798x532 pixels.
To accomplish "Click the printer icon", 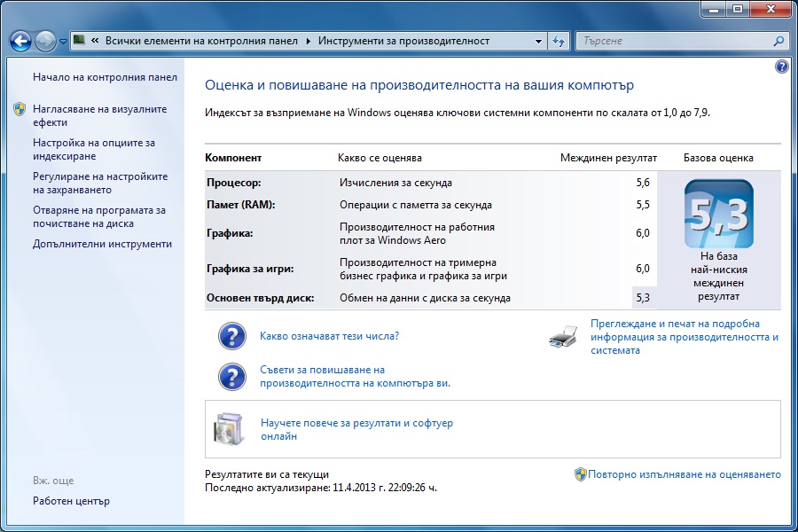I will tap(563, 337).
